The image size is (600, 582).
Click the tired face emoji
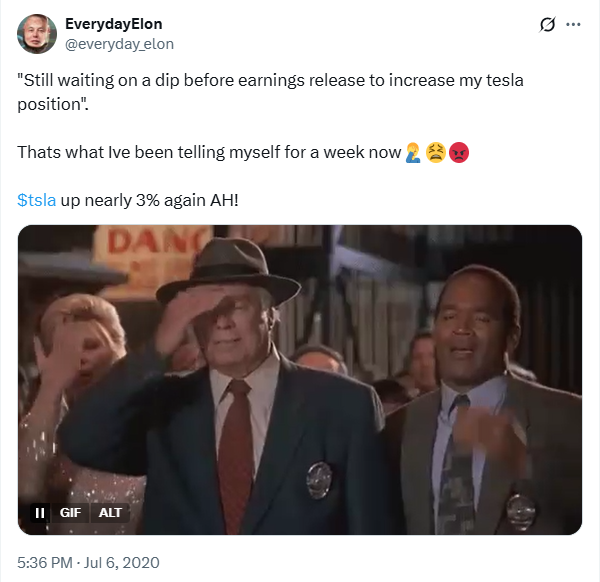point(435,153)
